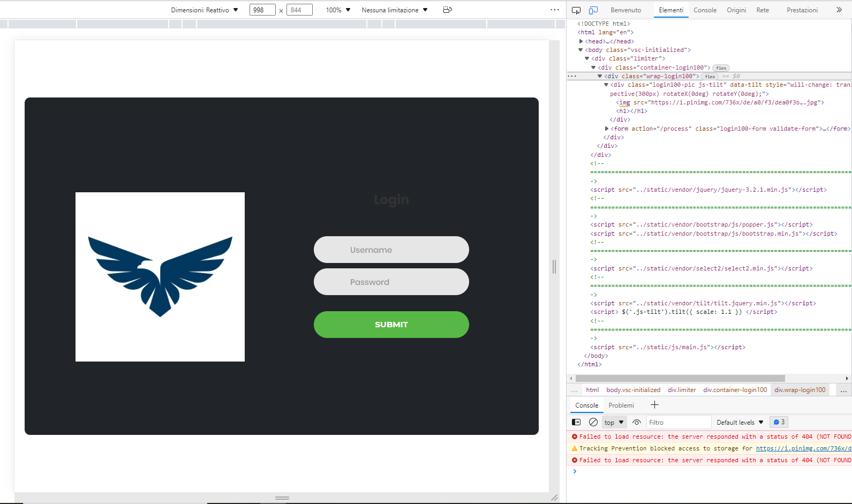Viewport: 852px width, 504px height.
Task: Click the console prompt chevron
Action: tap(575, 471)
